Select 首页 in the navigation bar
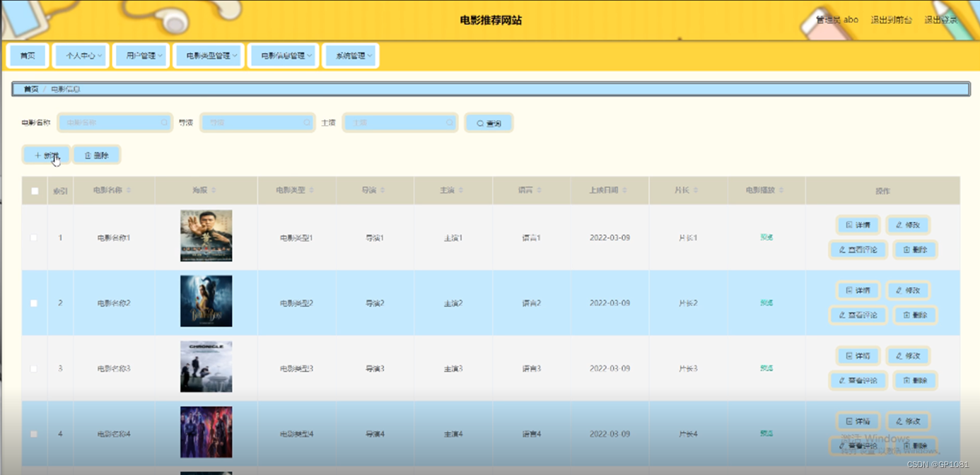The height and width of the screenshot is (475, 980). [x=28, y=55]
